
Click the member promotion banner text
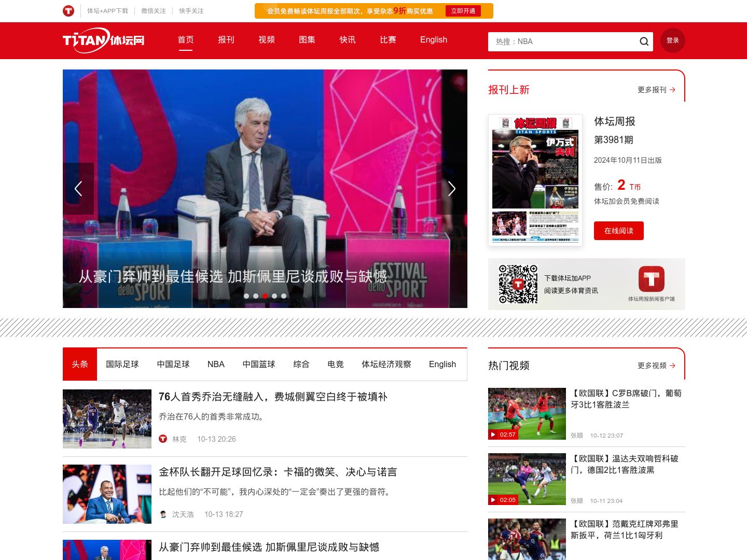(350, 11)
